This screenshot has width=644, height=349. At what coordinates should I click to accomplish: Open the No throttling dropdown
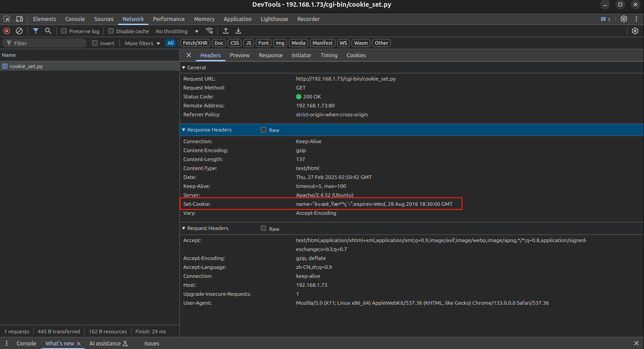click(x=177, y=31)
